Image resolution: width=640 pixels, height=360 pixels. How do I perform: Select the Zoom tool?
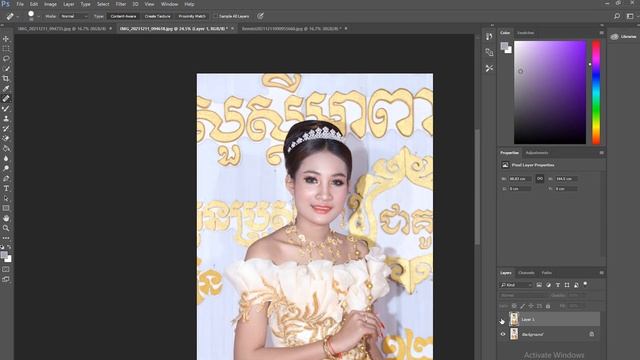coord(6,228)
